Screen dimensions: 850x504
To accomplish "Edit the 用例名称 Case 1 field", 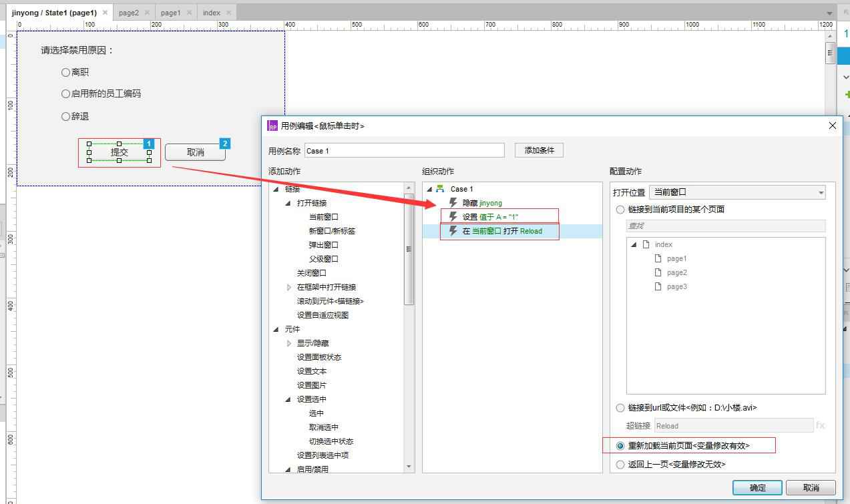I will pos(404,151).
